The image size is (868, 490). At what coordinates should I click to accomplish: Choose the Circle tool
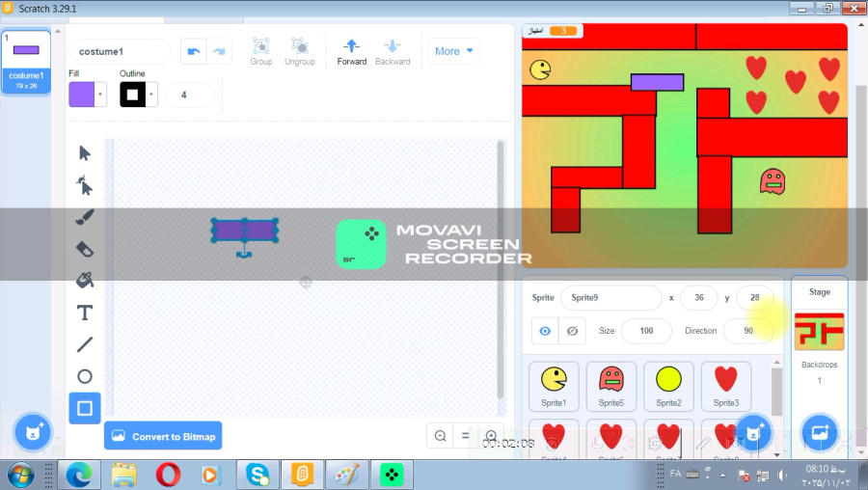(x=85, y=376)
